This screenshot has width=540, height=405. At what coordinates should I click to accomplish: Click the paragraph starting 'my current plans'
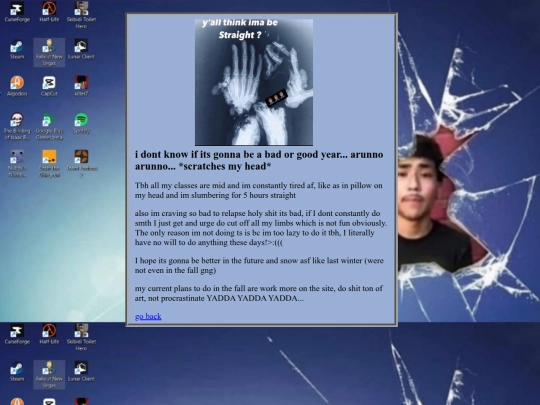259,293
